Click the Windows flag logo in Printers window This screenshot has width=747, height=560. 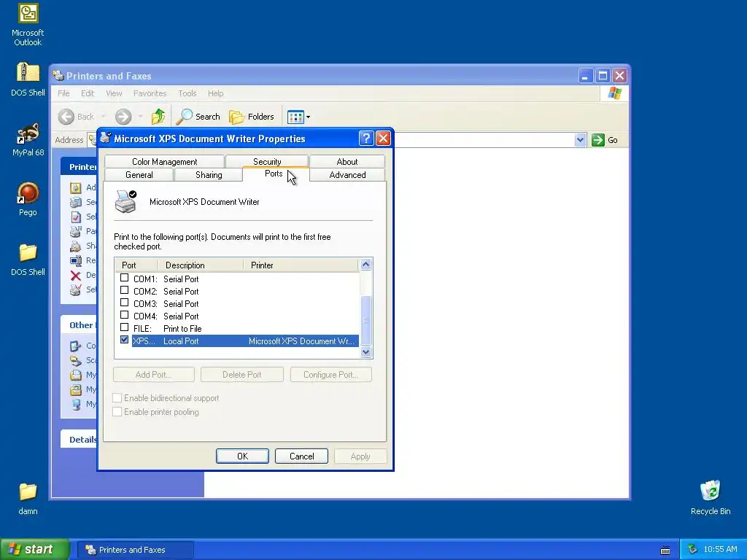(x=614, y=93)
